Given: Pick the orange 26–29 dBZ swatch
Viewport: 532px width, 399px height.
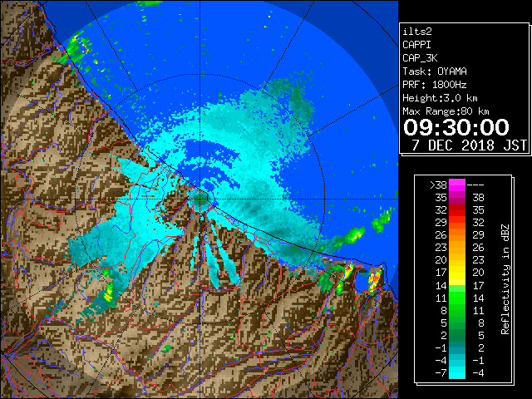Looking at the screenshot, I should click(457, 235).
